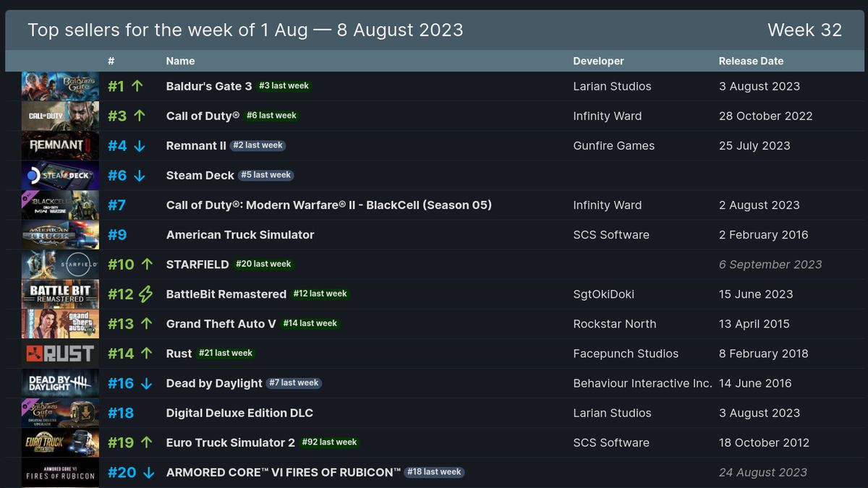The width and height of the screenshot is (868, 488).
Task: Open the Remnant II title link
Action: [x=196, y=145]
